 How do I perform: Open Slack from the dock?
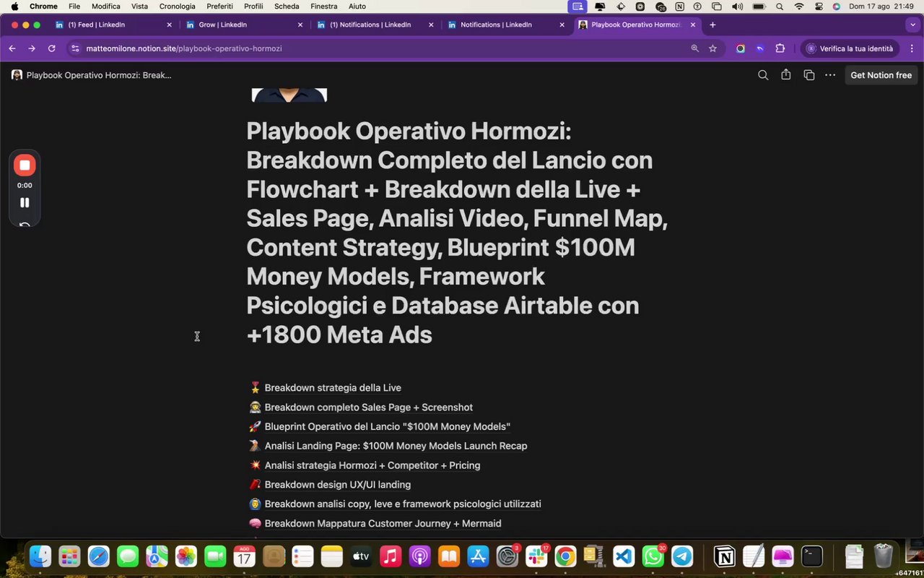pyautogui.click(x=536, y=556)
